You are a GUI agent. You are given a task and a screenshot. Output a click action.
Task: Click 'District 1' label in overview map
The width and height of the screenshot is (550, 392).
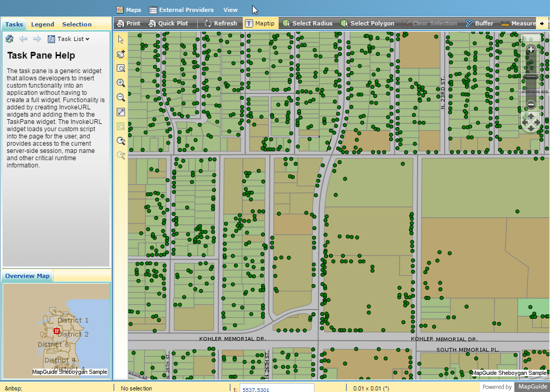click(x=73, y=320)
